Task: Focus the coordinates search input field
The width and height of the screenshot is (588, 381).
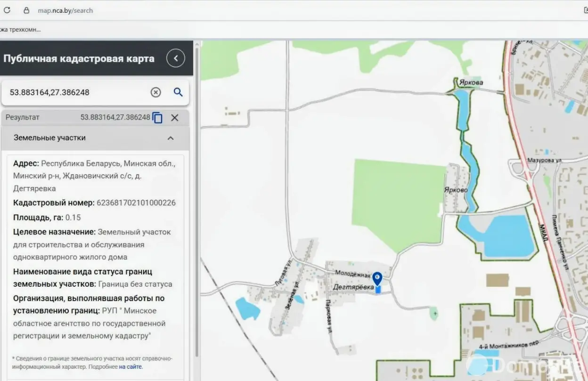Action: tap(78, 92)
